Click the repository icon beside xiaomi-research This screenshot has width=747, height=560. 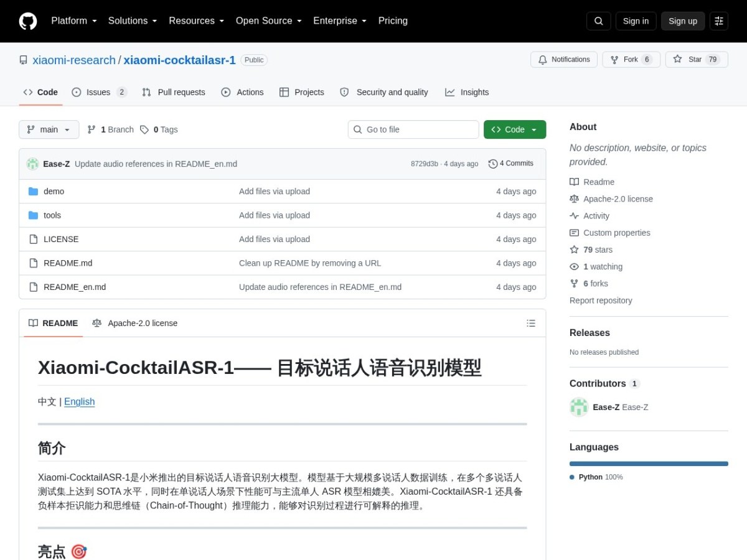click(x=24, y=60)
